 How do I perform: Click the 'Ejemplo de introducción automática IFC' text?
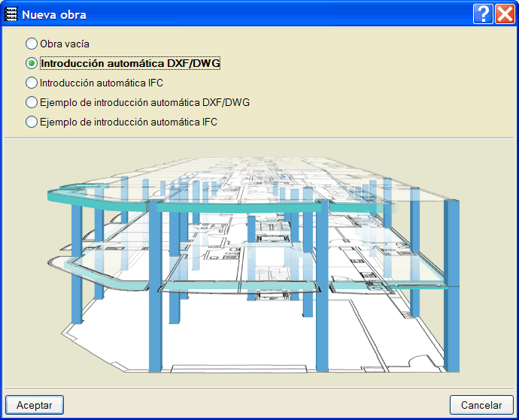[x=128, y=122]
